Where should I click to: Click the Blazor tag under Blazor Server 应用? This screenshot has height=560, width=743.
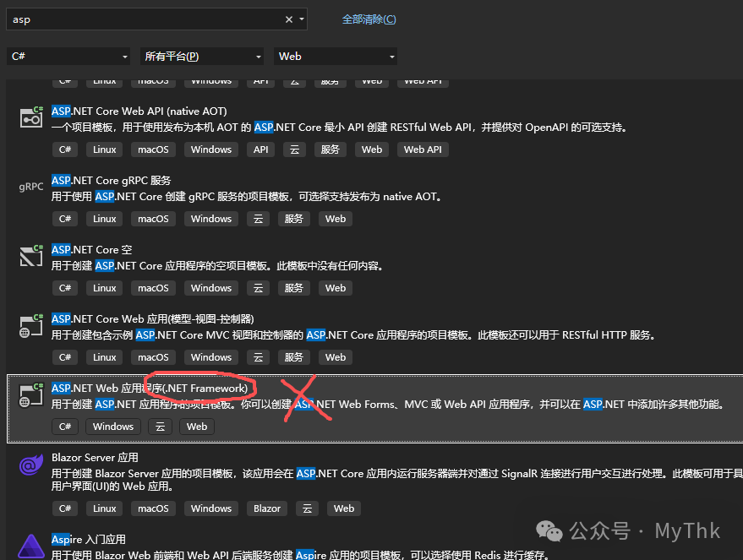click(x=267, y=508)
